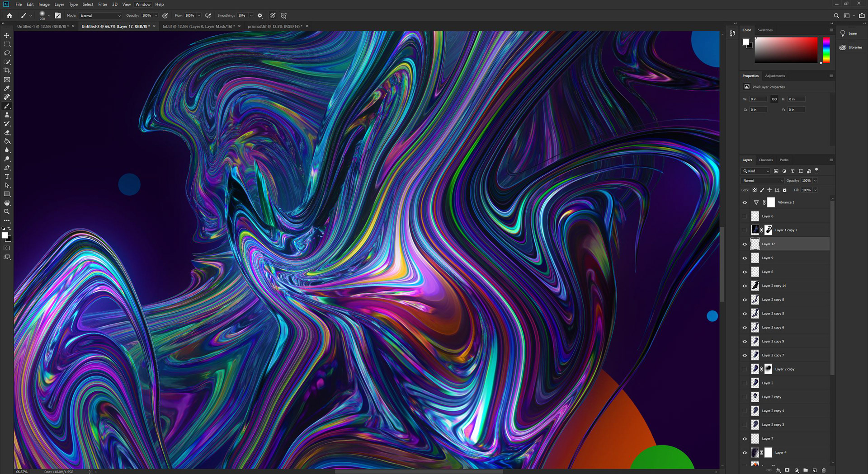The image size is (868, 474).
Task: Switch to the Paths tab
Action: 784,160
